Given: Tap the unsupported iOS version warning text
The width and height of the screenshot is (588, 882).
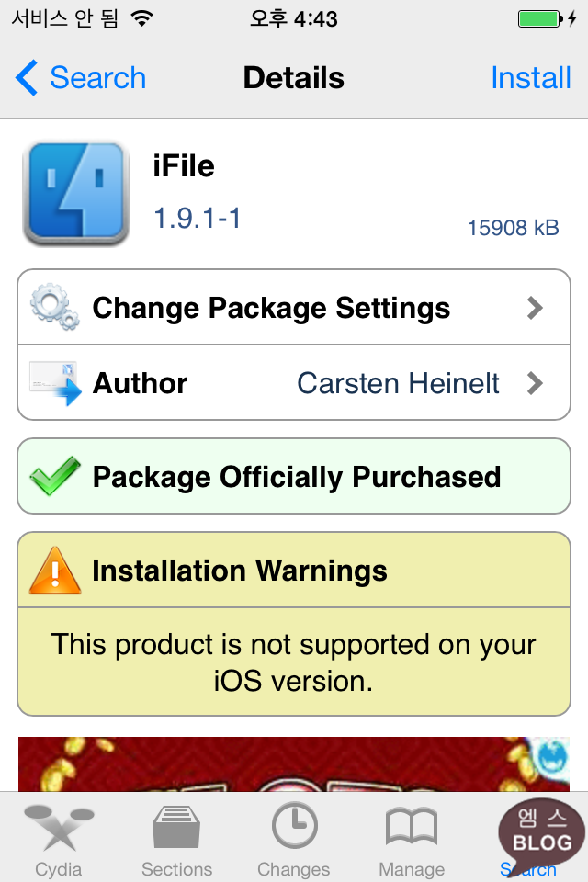Looking at the screenshot, I should point(294,661).
